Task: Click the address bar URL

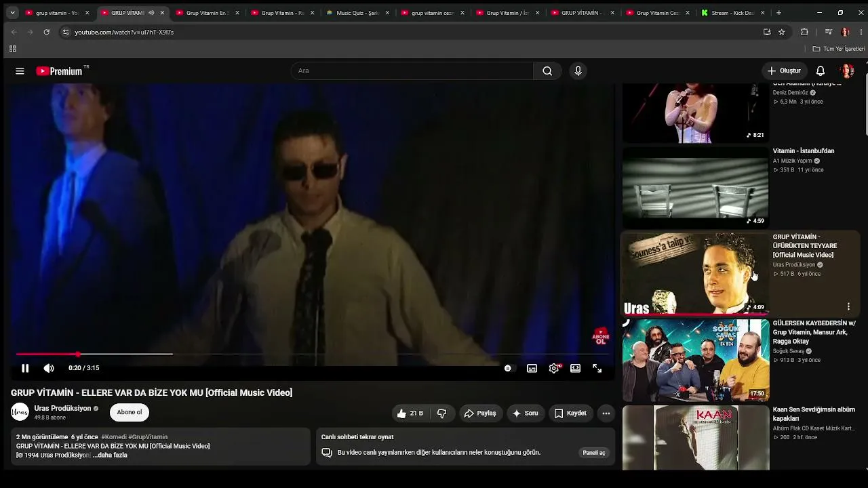Action: point(124,32)
